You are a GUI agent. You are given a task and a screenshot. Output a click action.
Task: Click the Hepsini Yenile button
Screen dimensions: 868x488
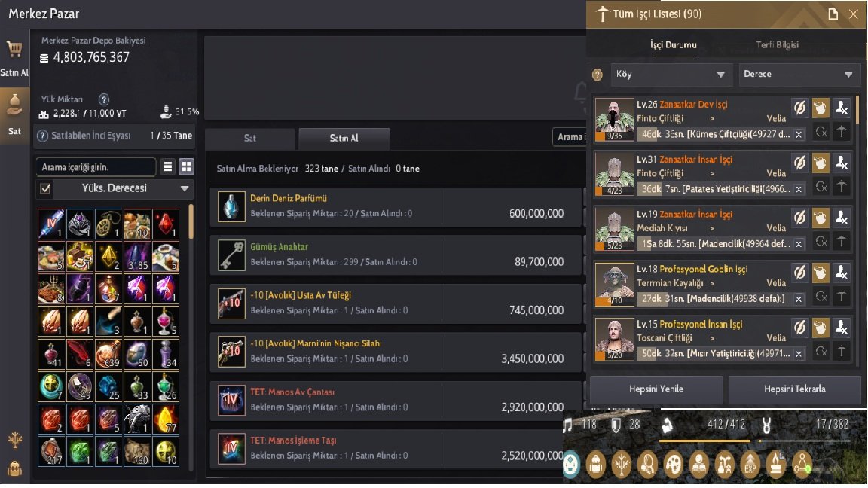pos(656,389)
